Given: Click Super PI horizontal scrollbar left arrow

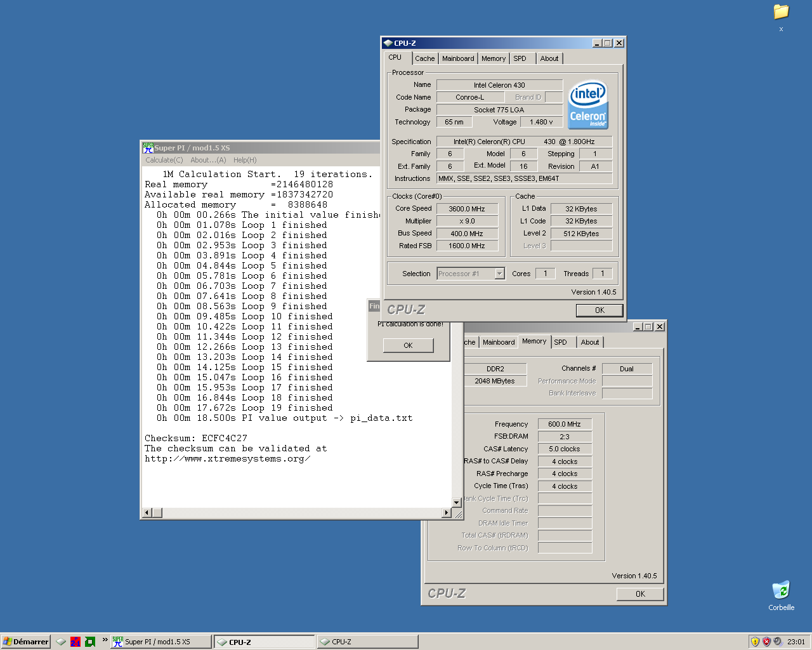Looking at the screenshot, I should [147, 512].
